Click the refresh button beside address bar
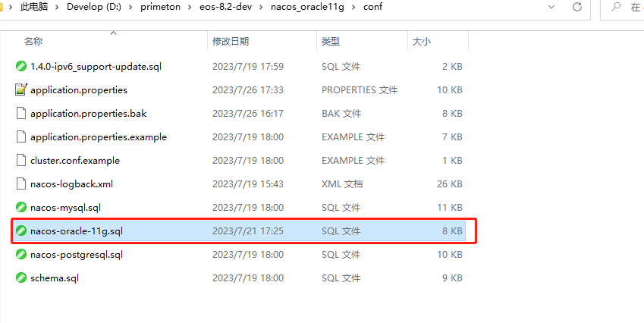The width and height of the screenshot is (644, 323). pos(577,8)
